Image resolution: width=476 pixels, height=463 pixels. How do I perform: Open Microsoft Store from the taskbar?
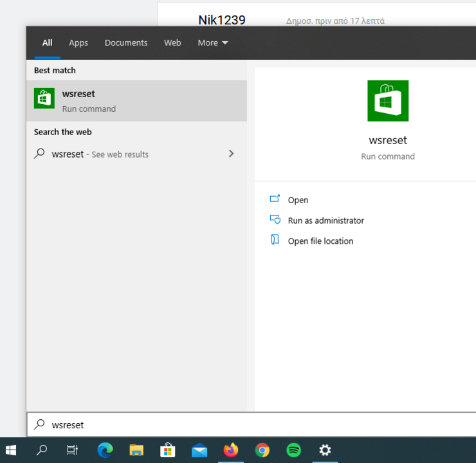[x=168, y=450]
